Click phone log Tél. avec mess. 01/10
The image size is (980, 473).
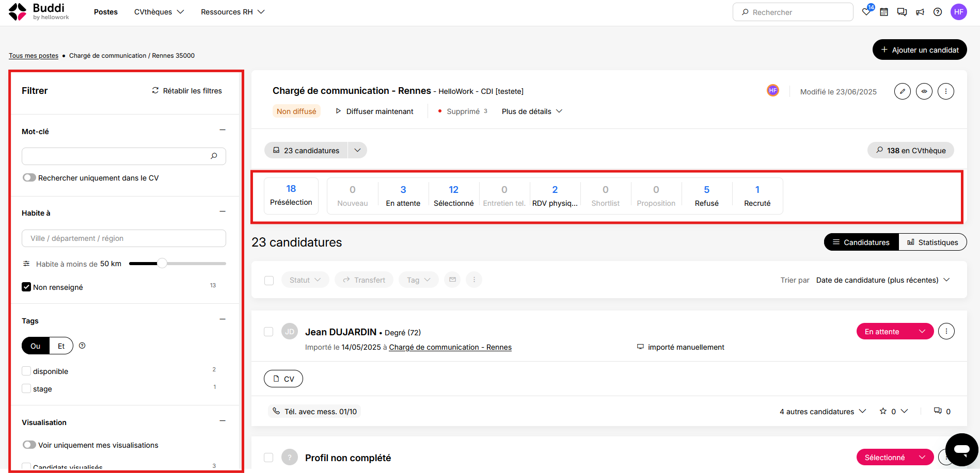pyautogui.click(x=314, y=411)
